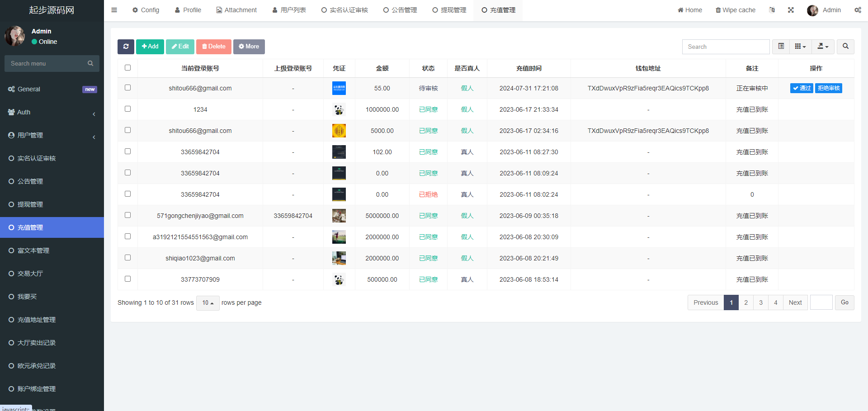Toggle the sidebar hamburger menu icon

point(114,10)
